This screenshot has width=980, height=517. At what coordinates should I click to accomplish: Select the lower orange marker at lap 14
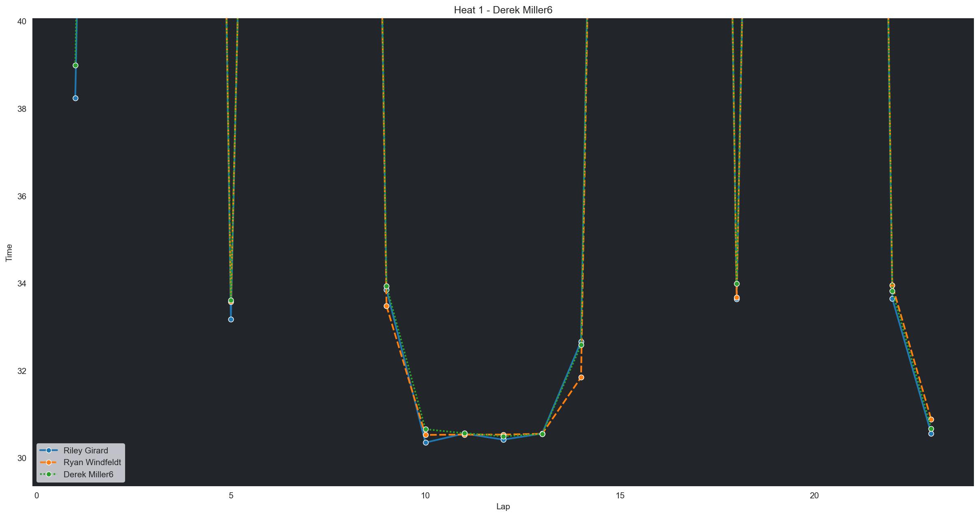tap(581, 378)
